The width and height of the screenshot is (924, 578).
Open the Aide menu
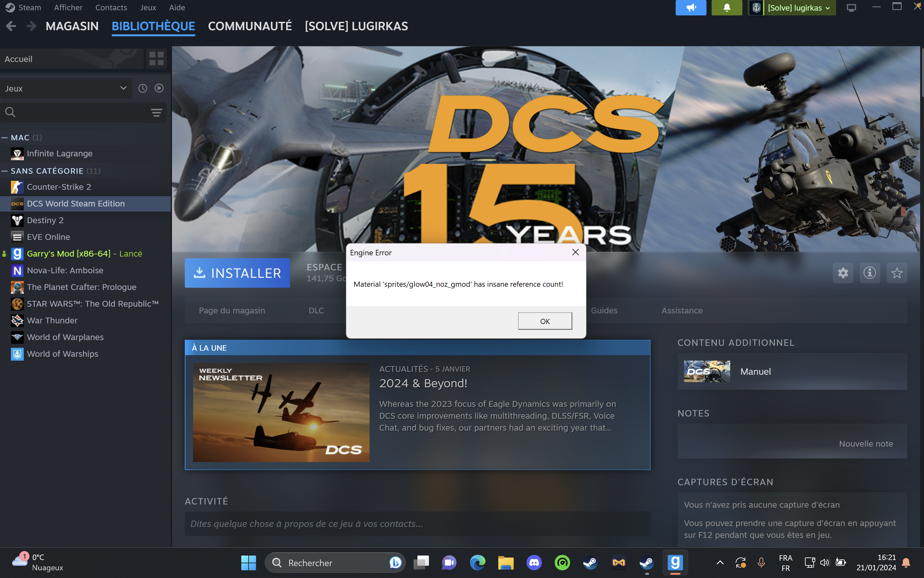click(x=177, y=8)
